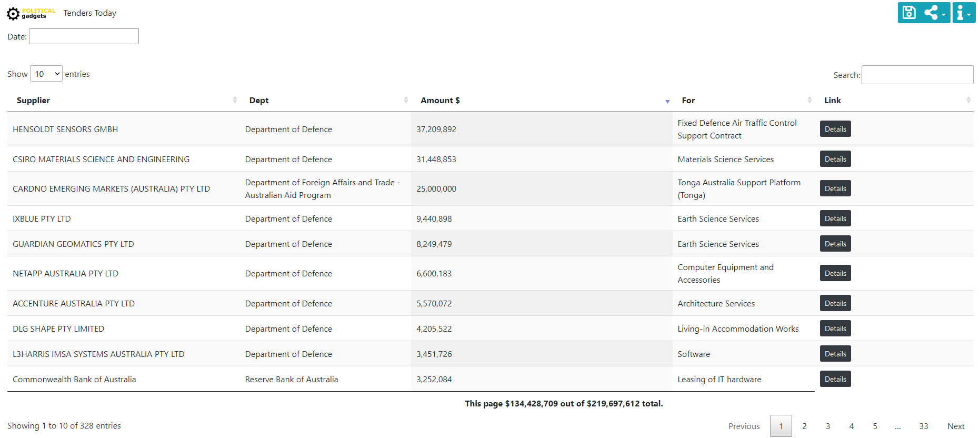The image size is (980, 438).
Task: Click HENSOLDT SENSORS GMBH supplier name
Action: pos(65,129)
